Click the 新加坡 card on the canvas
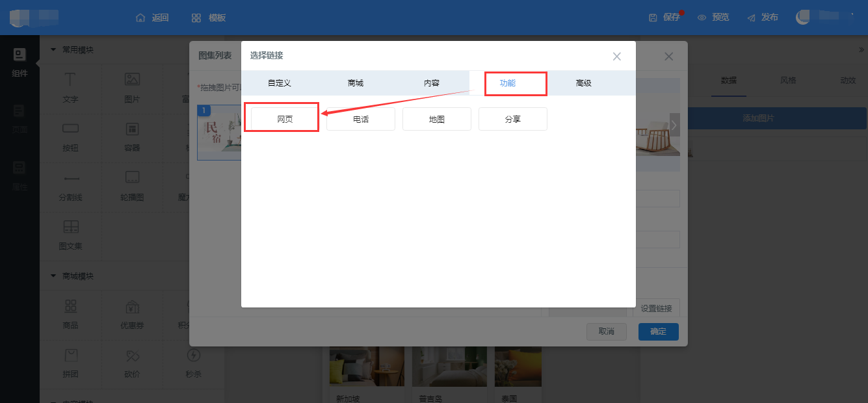Screen dimensions: 868x403 pyautogui.click(x=367, y=375)
